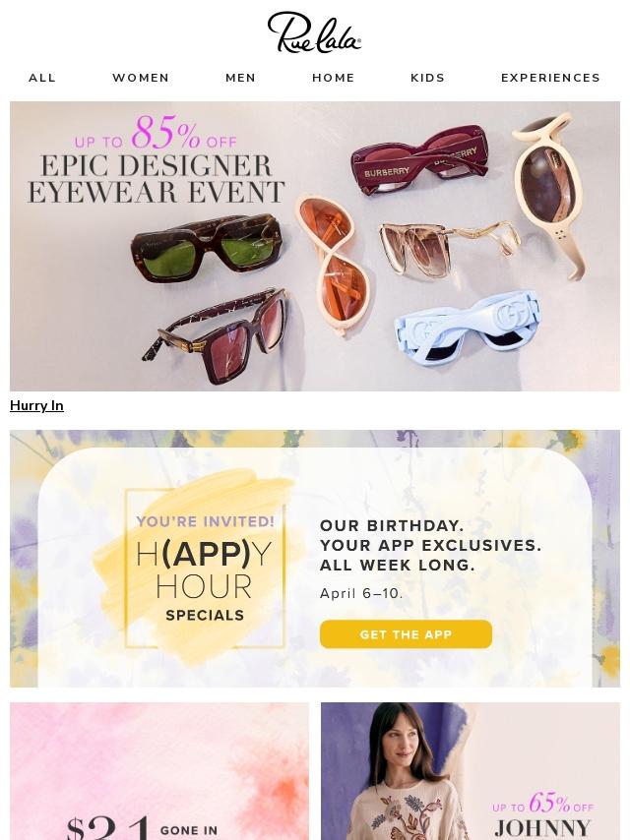Open the WOMEN category
Screen dimensions: 630x840
point(141,78)
